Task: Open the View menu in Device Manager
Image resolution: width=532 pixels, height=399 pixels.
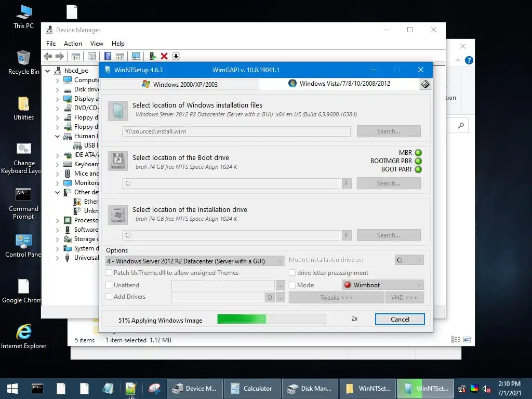Action: pos(97,44)
